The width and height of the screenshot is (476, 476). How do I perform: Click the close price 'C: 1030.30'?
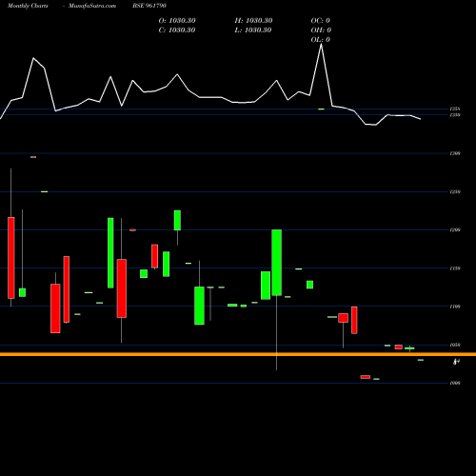click(x=177, y=30)
